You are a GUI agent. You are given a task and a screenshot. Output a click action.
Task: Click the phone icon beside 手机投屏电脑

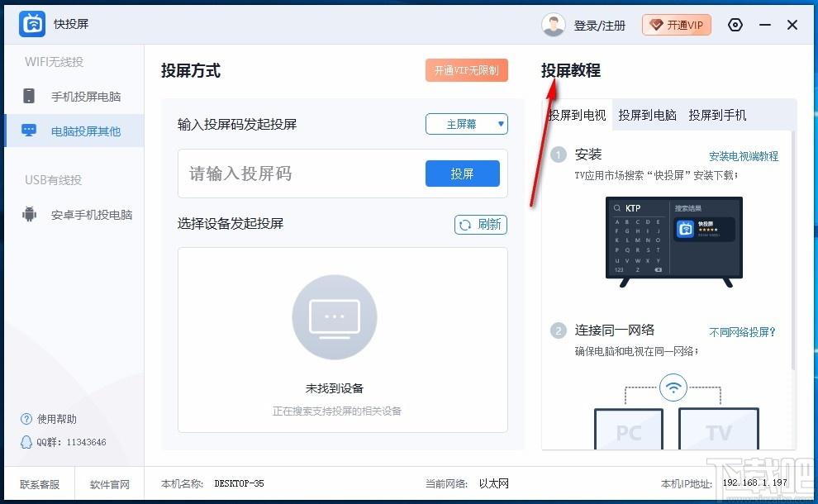click(29, 96)
